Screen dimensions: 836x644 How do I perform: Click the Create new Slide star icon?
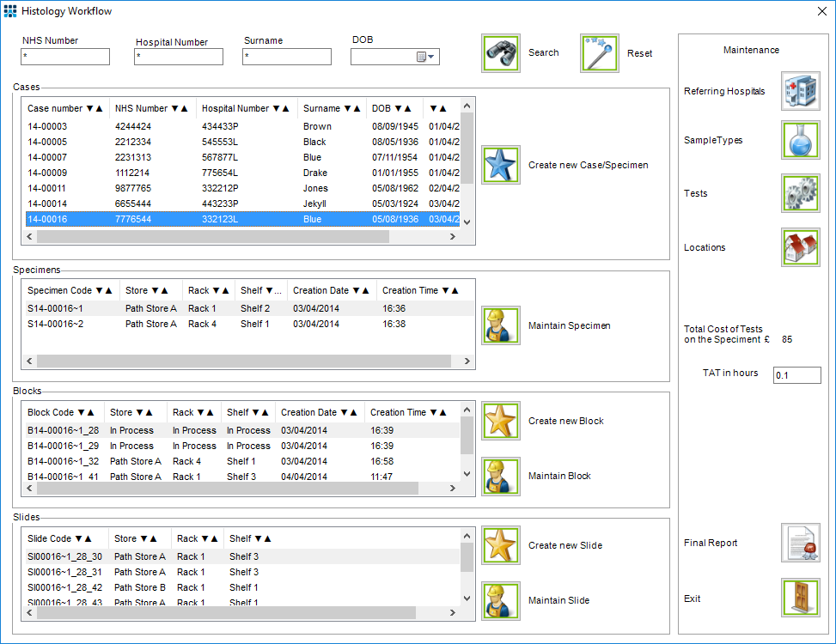(x=501, y=545)
